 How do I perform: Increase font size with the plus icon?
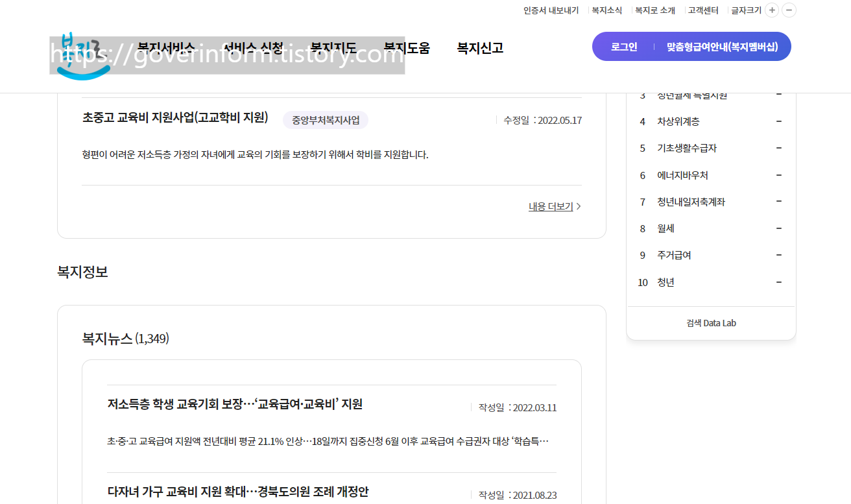pyautogui.click(x=772, y=10)
